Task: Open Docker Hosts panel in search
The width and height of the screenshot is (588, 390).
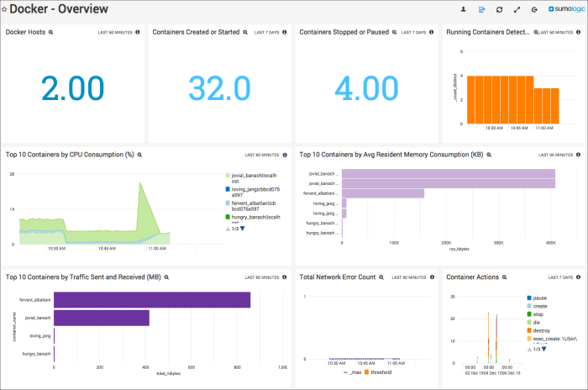Action: tap(51, 32)
